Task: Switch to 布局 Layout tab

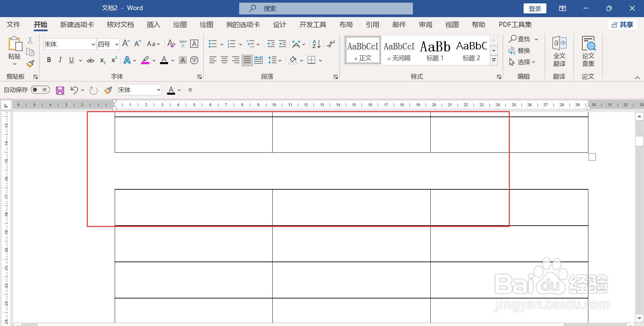Action: pyautogui.click(x=346, y=25)
